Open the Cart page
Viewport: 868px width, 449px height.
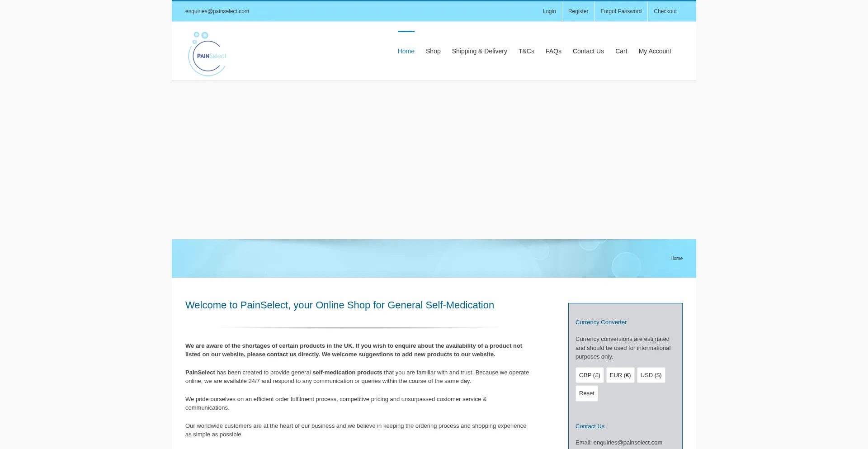(x=621, y=51)
